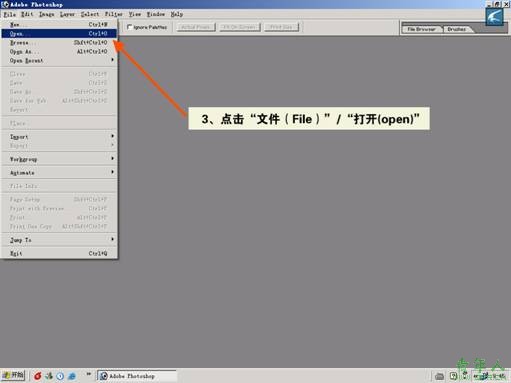Click the Adobe Photoshop taskbar button
This screenshot has width=511, height=383.
(x=137, y=376)
